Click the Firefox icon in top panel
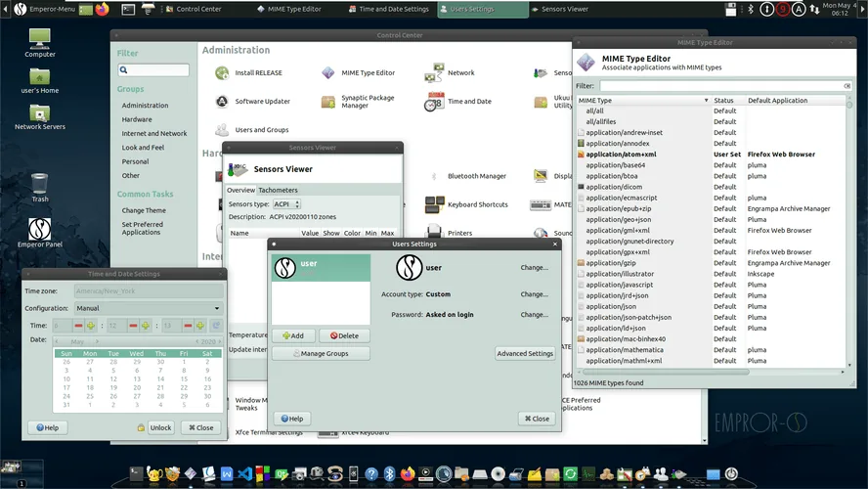This screenshot has width=868, height=489. pyautogui.click(x=103, y=9)
